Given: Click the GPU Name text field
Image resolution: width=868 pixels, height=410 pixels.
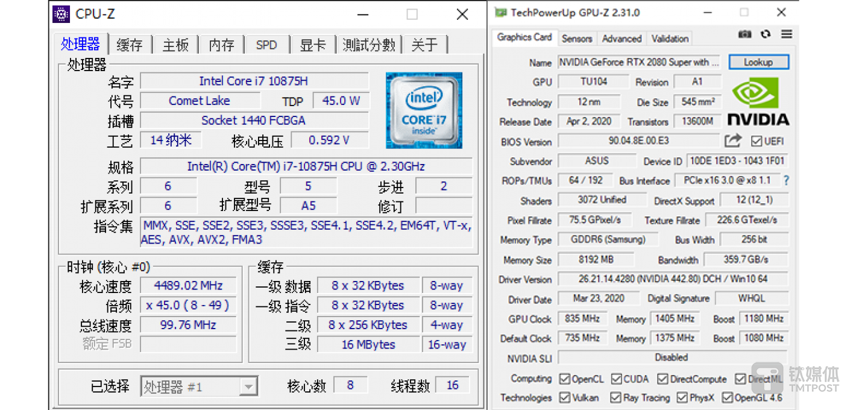Looking at the screenshot, I should coord(638,62).
